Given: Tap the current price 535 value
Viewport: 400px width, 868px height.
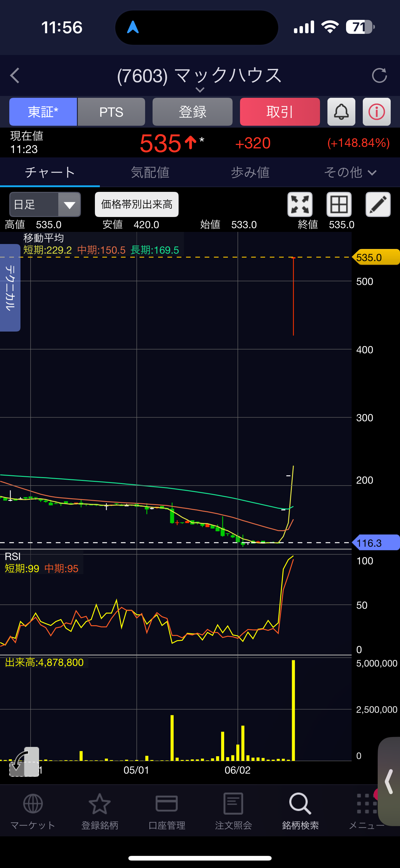Looking at the screenshot, I should point(161,143).
